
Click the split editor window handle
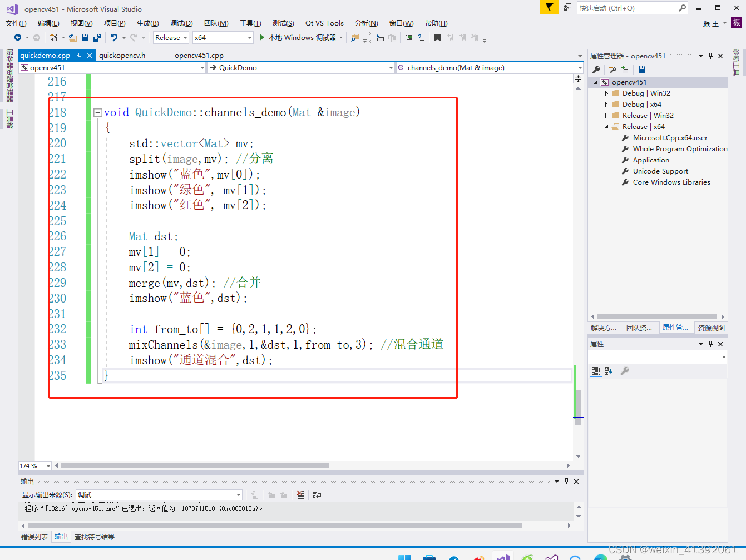tap(579, 79)
